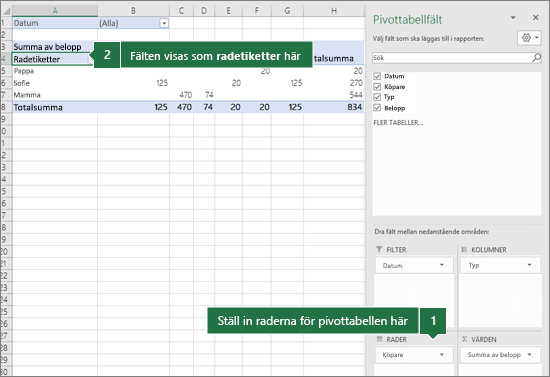This screenshot has height=377, width=550.
Task: Select the Datum cell in row 1
Action: tap(55, 23)
